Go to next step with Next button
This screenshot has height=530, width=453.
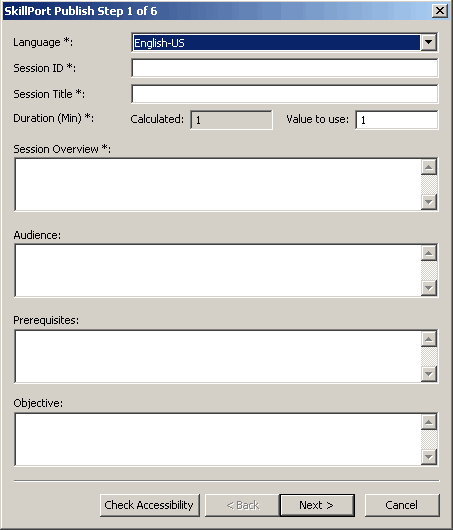tap(317, 505)
